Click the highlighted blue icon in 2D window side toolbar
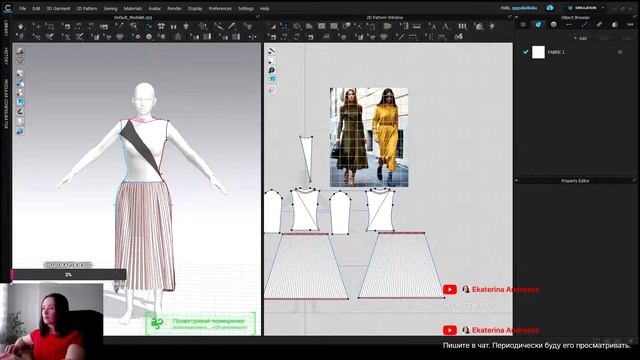Image resolution: width=640 pixels, height=360 pixels. click(271, 80)
